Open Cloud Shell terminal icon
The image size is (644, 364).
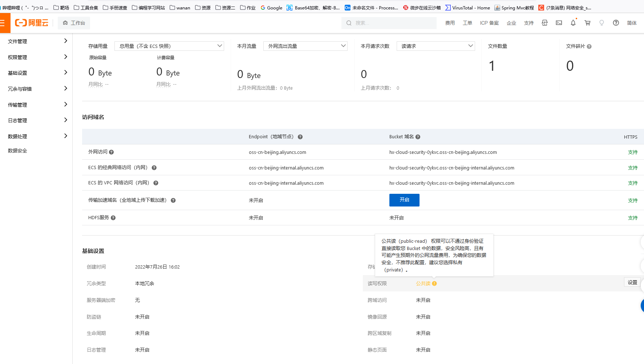[x=559, y=23]
